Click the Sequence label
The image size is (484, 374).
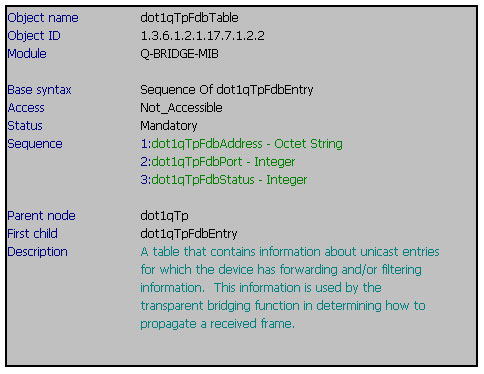tap(35, 144)
